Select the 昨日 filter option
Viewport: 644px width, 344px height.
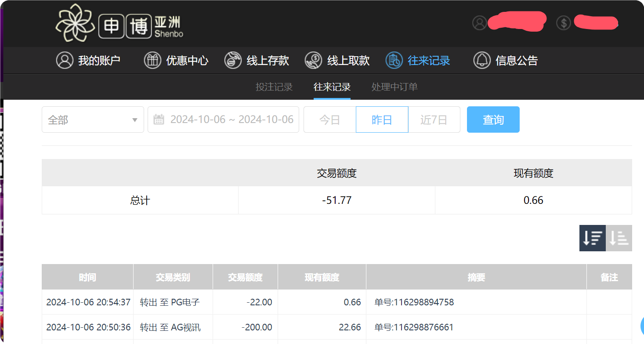click(x=382, y=119)
